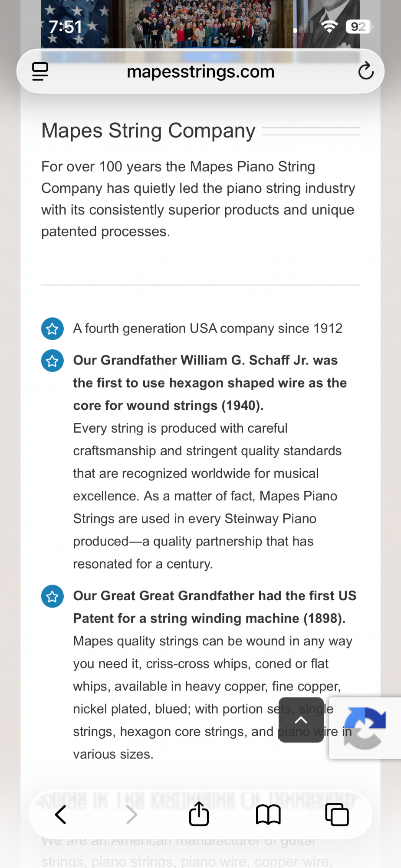Reload the page with the refresh icon
Screen dimensions: 401x868
coord(366,71)
